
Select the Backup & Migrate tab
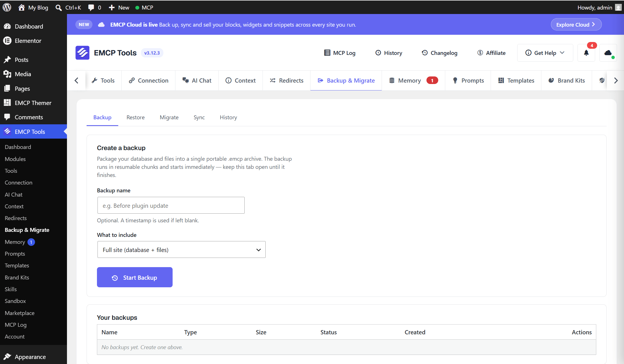(346, 80)
